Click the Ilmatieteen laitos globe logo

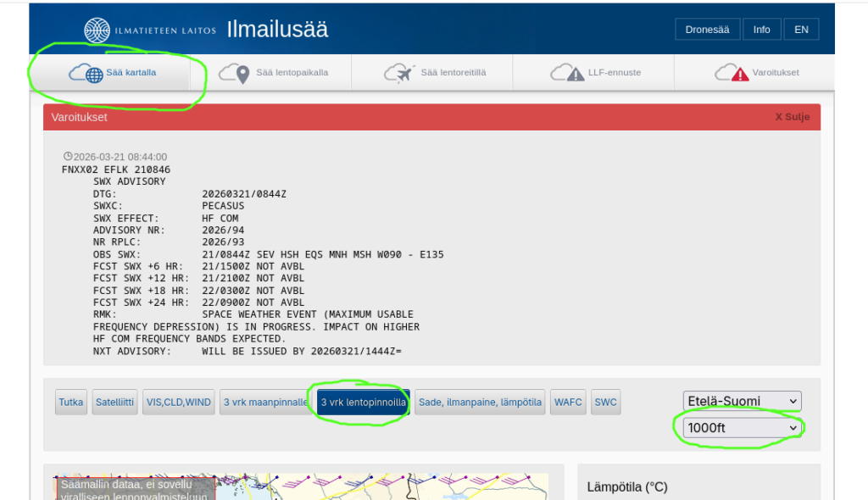(97, 30)
